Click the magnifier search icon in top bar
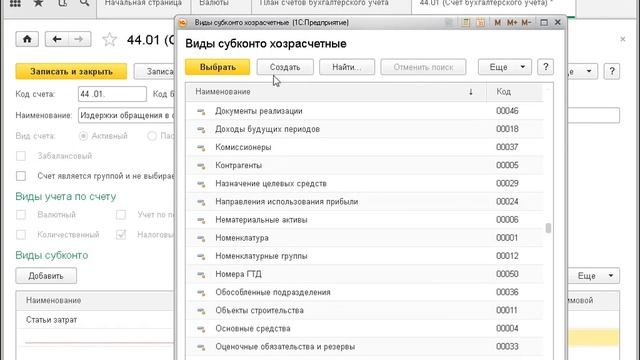This screenshot has width=640, height=360. point(84,3)
